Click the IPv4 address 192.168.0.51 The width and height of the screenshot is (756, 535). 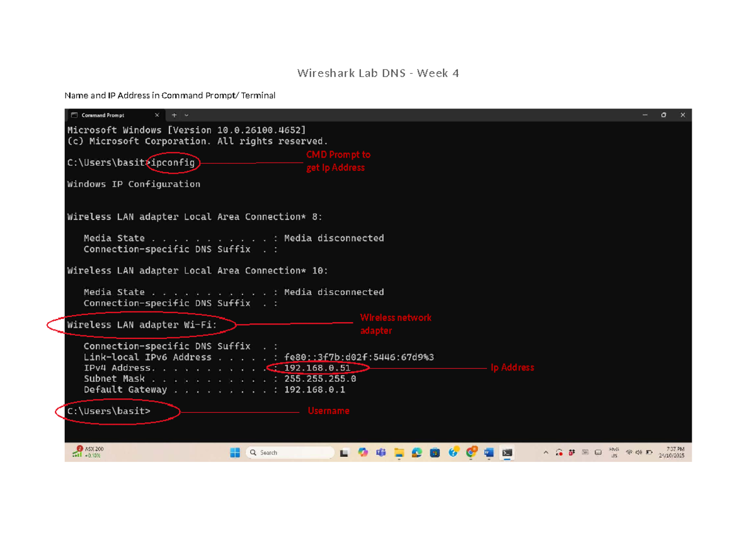coord(318,368)
